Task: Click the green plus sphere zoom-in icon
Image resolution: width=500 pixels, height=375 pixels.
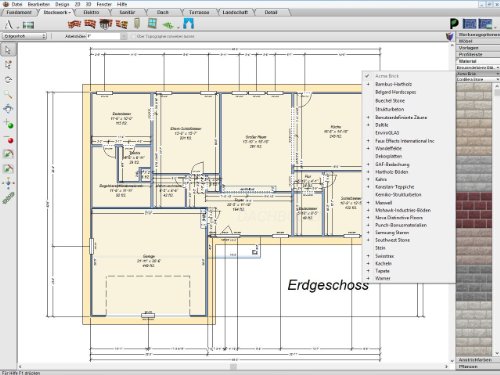Action: tap(8, 124)
